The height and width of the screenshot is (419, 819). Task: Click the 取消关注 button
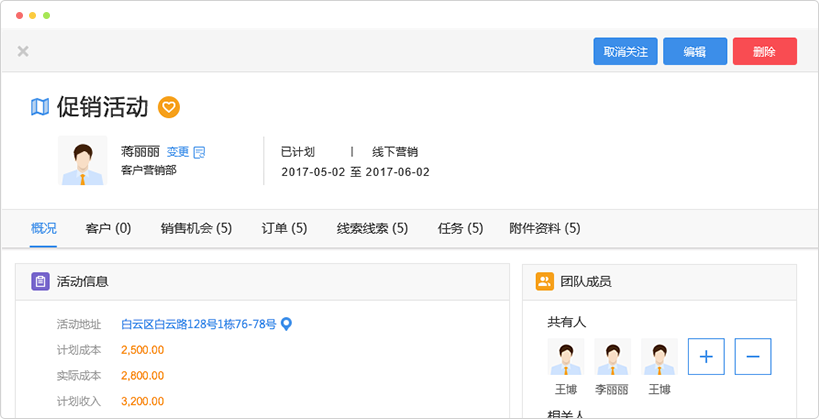click(625, 51)
